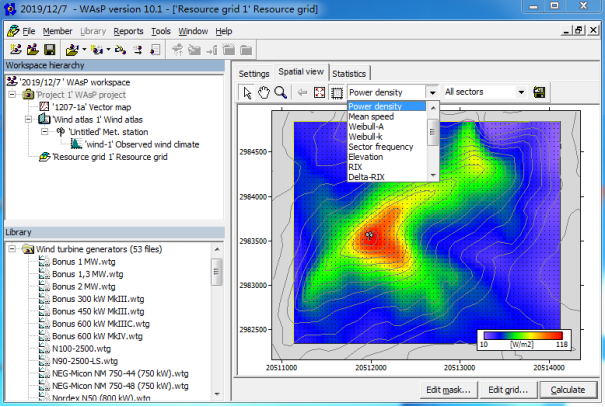Switch to the Statistics tab
The height and width of the screenshot is (407, 605).
(x=348, y=73)
